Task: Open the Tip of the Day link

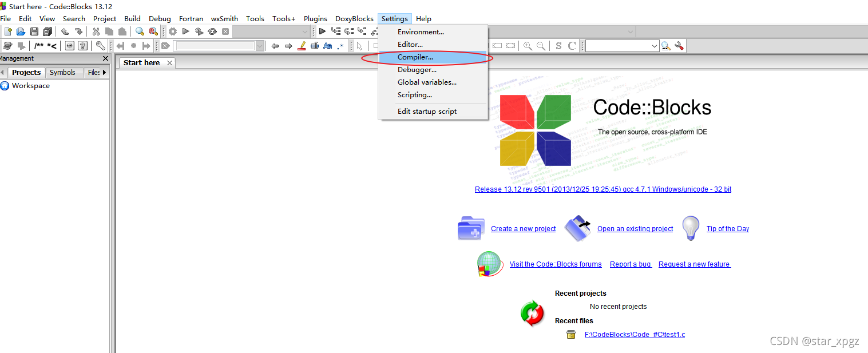Action: point(728,229)
